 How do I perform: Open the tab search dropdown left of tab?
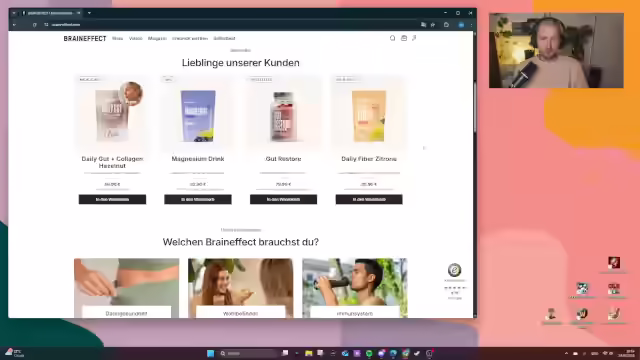point(14,13)
